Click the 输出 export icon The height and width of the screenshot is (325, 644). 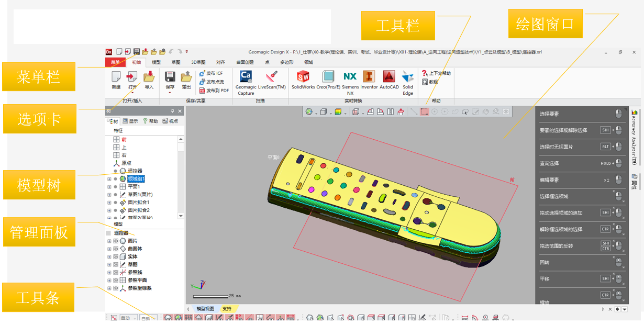(186, 77)
